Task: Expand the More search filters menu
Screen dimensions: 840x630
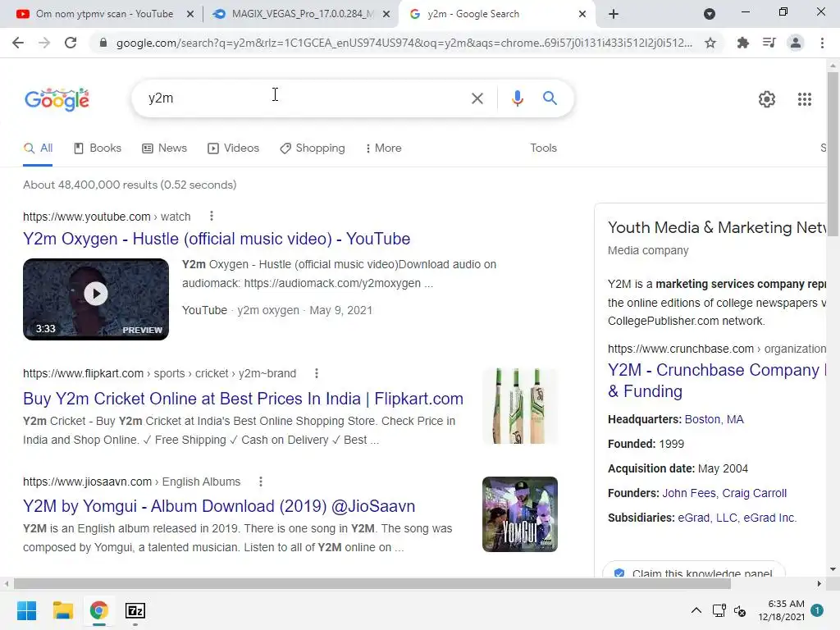Action: [x=384, y=148]
